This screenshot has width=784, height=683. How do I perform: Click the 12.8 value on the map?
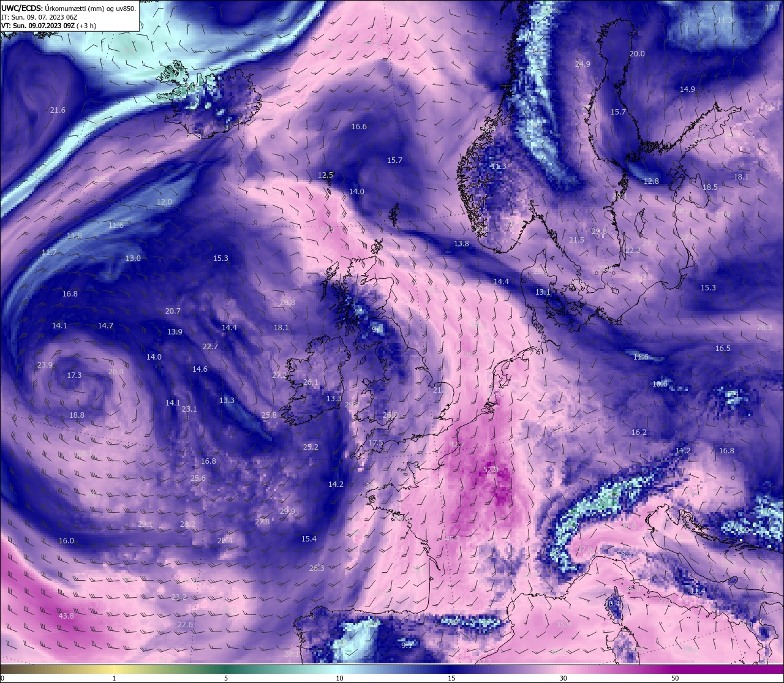pos(651,181)
